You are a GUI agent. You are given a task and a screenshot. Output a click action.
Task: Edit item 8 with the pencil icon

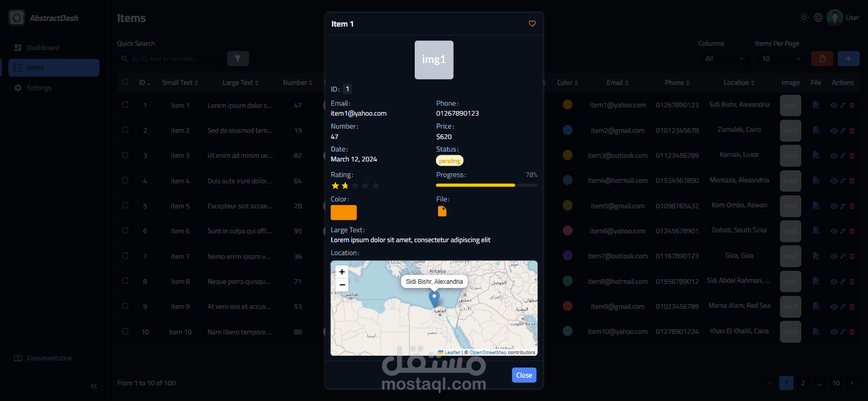pyautogui.click(x=843, y=282)
